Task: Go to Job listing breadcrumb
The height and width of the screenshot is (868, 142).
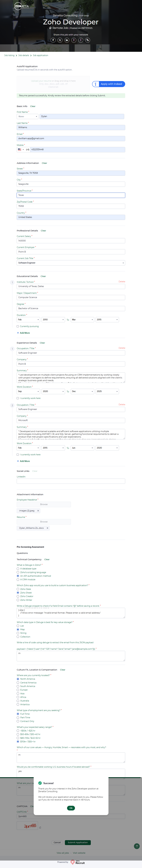Action: point(9,55)
